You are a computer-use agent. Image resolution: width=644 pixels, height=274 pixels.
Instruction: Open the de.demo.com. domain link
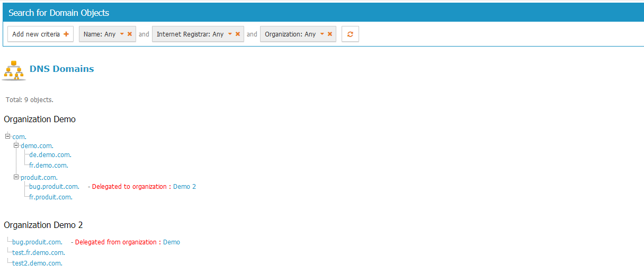point(50,155)
